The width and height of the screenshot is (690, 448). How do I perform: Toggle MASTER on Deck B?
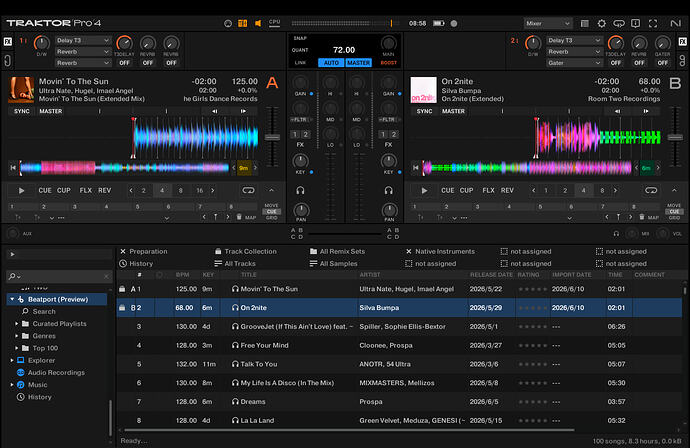453,111
